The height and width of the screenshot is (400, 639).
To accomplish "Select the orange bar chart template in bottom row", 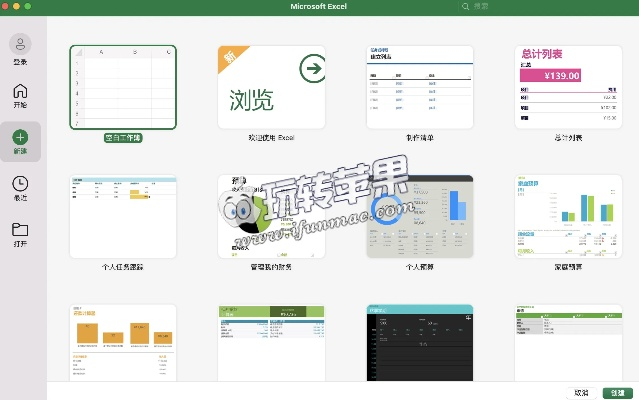I will tap(123, 342).
